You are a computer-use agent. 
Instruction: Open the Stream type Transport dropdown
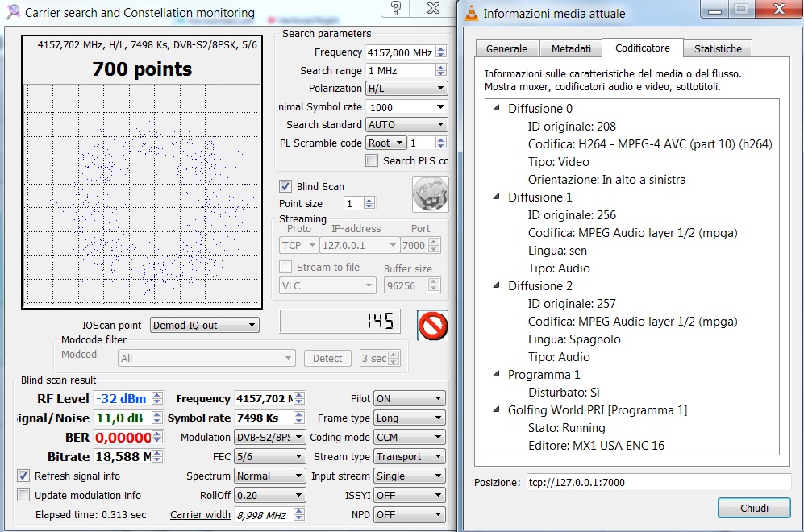tap(409, 456)
